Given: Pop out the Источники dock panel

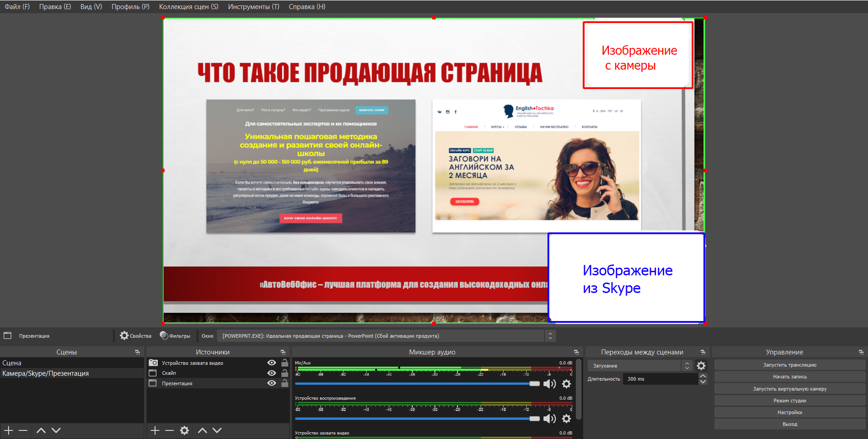Looking at the screenshot, I should [283, 352].
